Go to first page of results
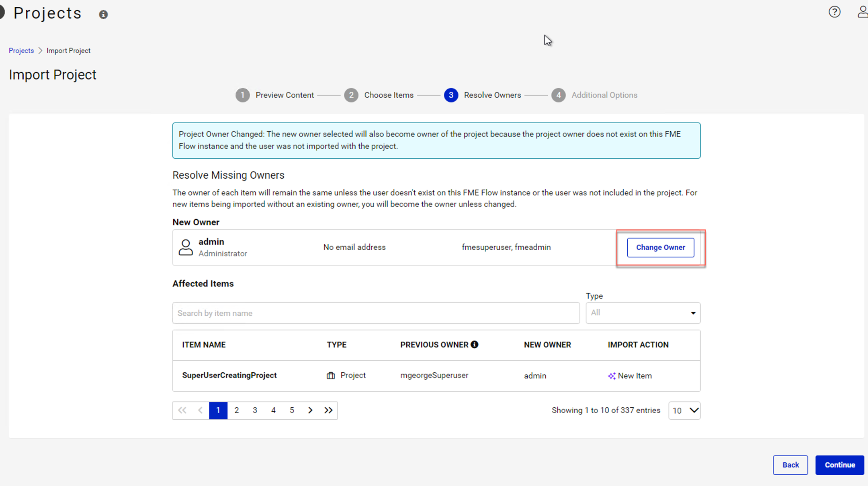Viewport: 868px width, 486px height. [x=182, y=410]
